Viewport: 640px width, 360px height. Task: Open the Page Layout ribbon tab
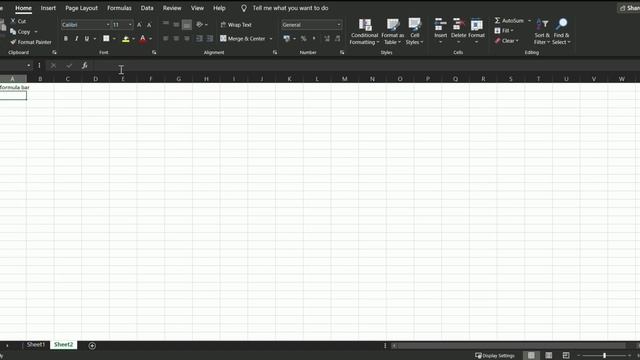(x=82, y=8)
